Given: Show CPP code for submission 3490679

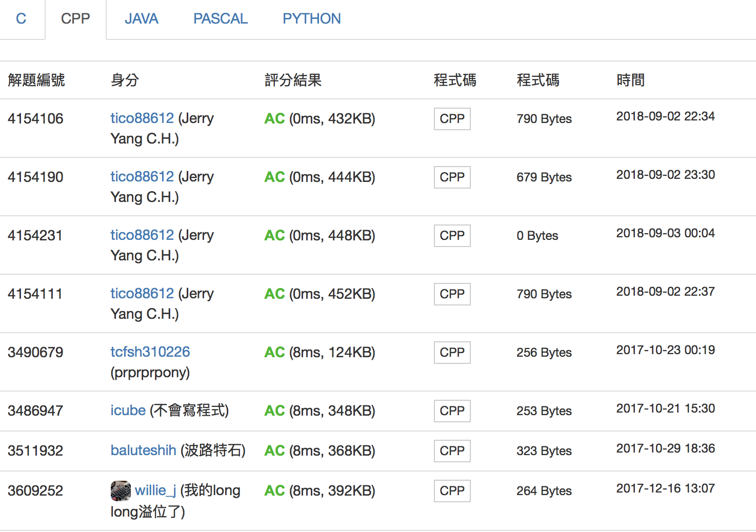Looking at the screenshot, I should pyautogui.click(x=452, y=353).
